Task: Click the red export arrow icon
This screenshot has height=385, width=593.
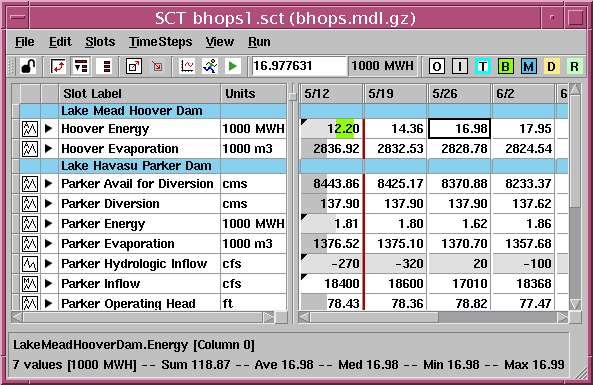Action: pos(157,67)
